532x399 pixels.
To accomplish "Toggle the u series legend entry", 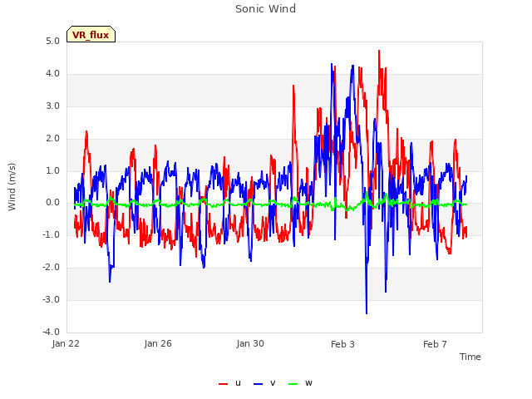I will tap(229, 383).
